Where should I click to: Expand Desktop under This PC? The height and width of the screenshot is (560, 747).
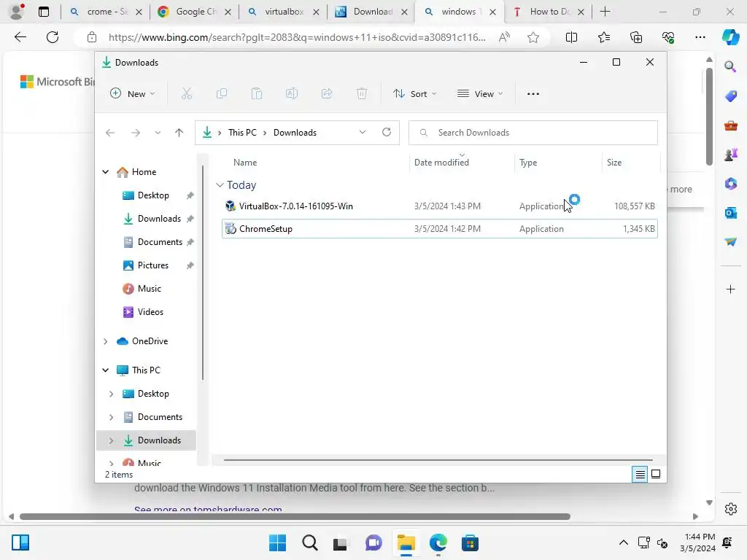[111, 394]
